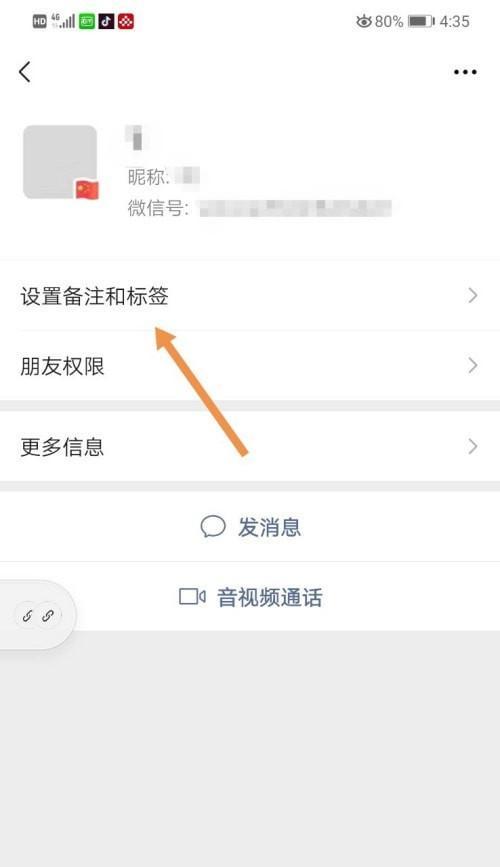Tap the China flag badge on avatar
Image resolution: width=500 pixels, height=867 pixels.
coord(87,190)
